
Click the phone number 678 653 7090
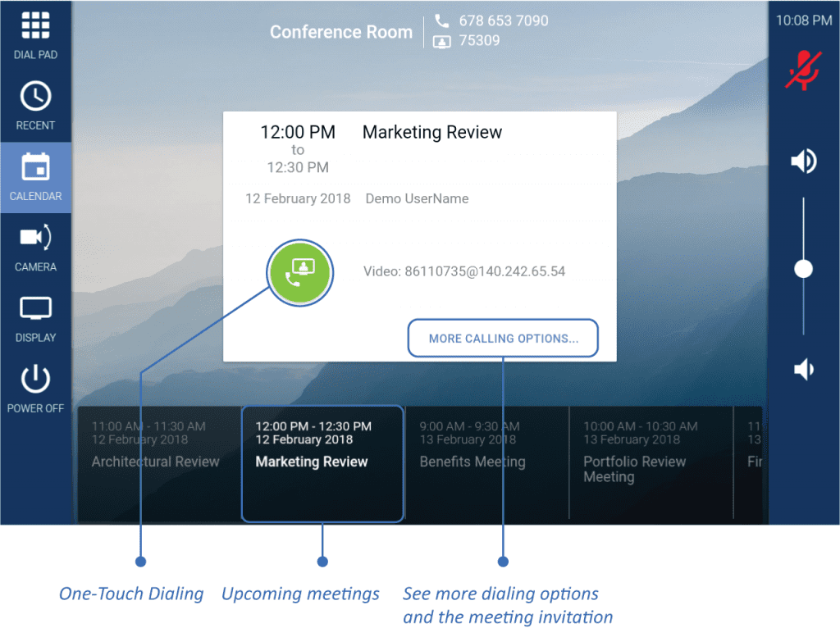[x=503, y=20]
